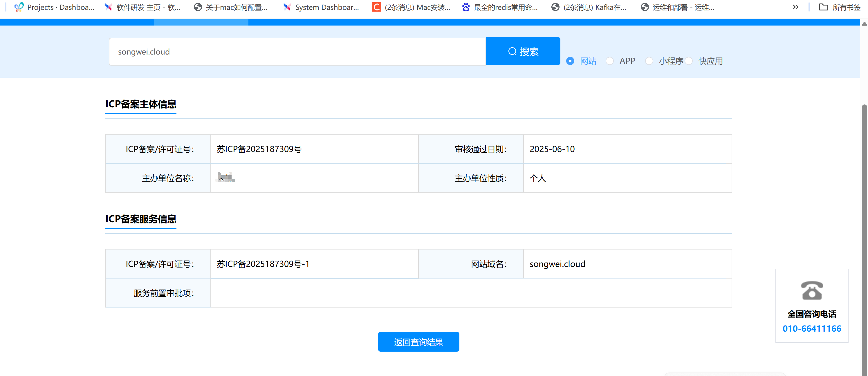This screenshot has width=868, height=376.
Task: Click the Projects Dashboard bookmark icon
Action: point(19,7)
